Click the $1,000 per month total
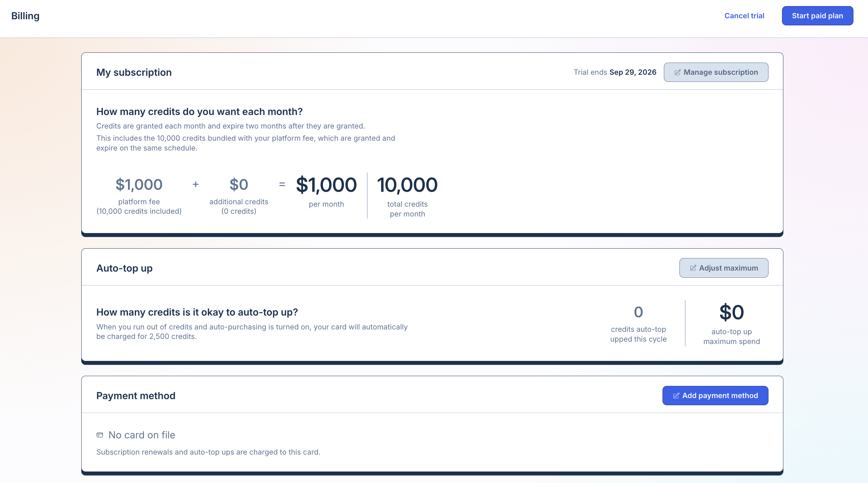 pos(326,185)
